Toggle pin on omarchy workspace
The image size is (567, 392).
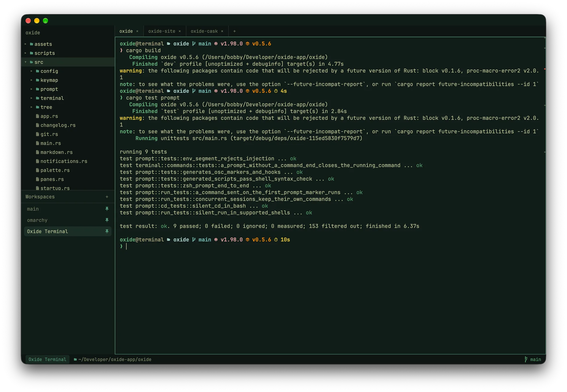[x=107, y=220]
